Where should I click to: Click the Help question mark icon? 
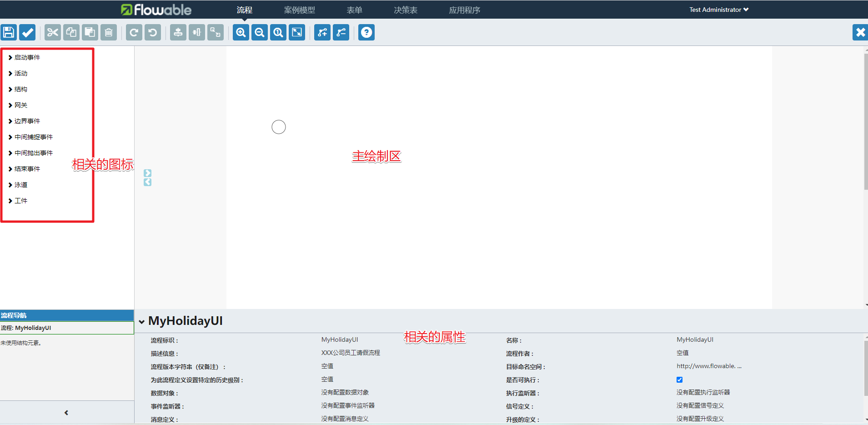tap(366, 32)
